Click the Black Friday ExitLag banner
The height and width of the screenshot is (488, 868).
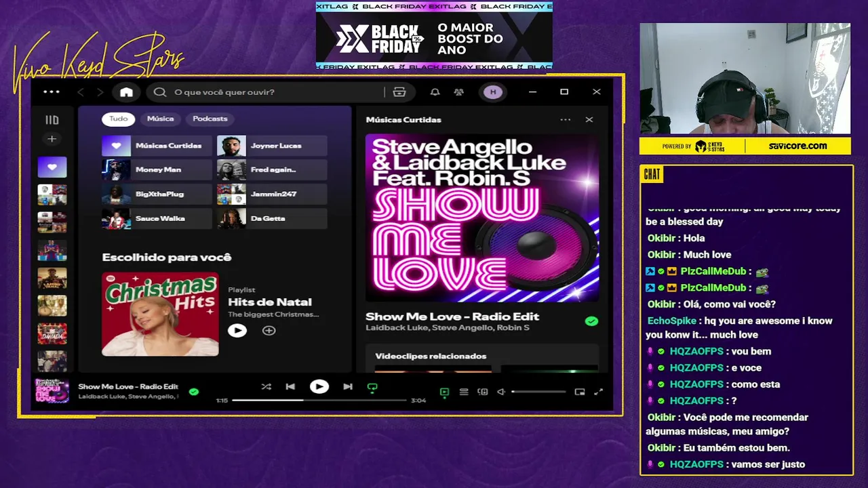pyautogui.click(x=434, y=36)
